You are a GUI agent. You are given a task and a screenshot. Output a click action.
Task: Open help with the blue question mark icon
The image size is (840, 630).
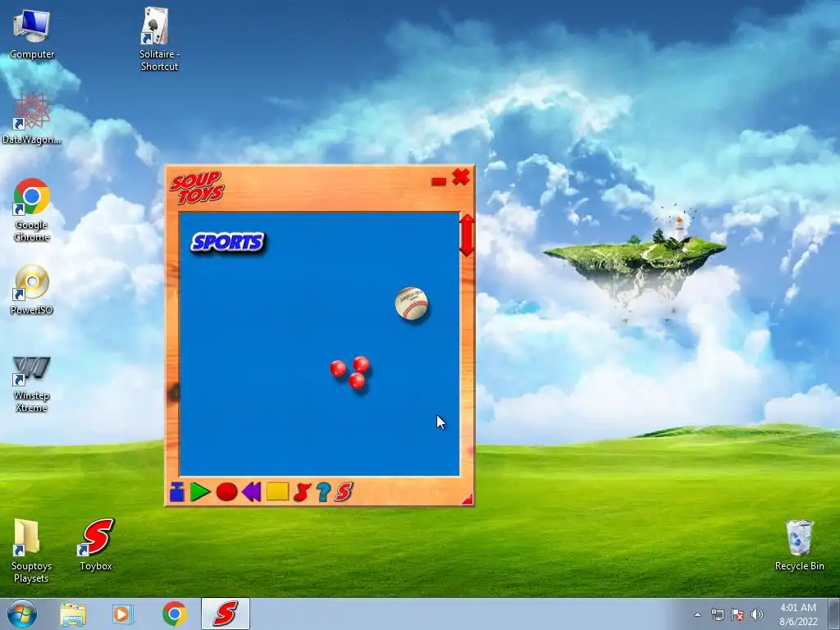[323, 492]
